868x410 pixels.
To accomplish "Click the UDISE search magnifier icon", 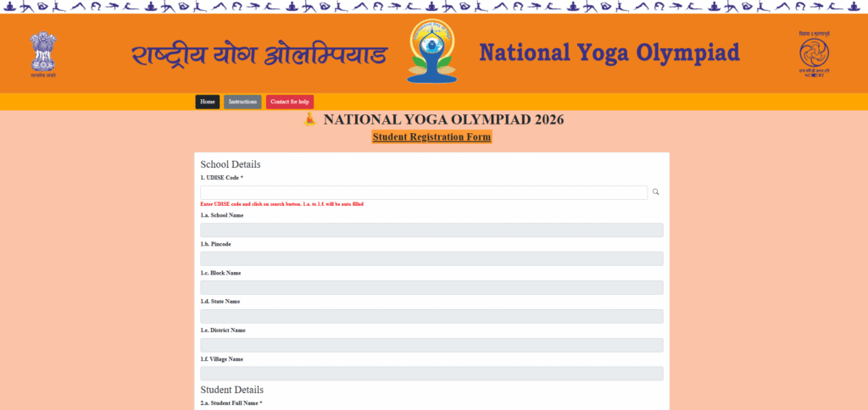I will coord(655,192).
